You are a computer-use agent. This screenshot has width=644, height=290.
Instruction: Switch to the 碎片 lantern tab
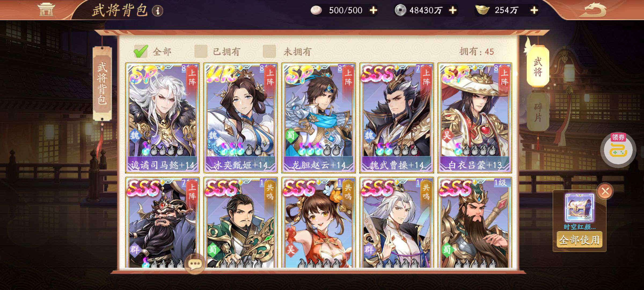538,112
